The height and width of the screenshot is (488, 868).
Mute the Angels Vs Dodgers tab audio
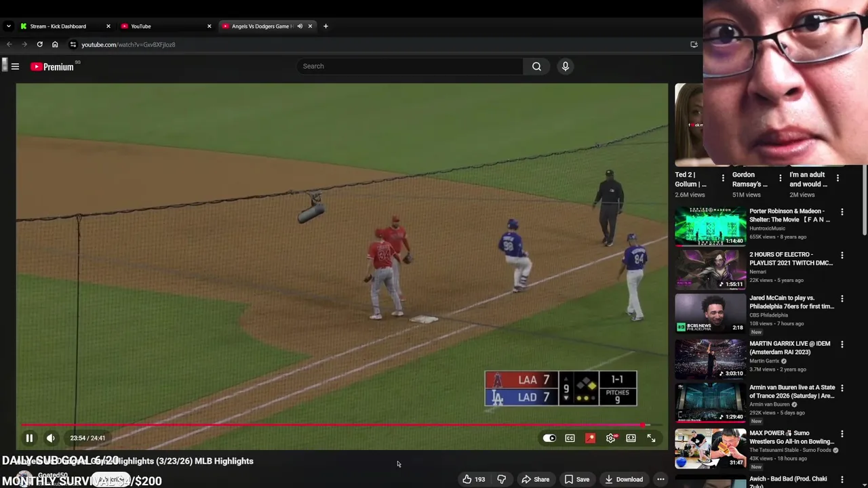click(x=300, y=26)
